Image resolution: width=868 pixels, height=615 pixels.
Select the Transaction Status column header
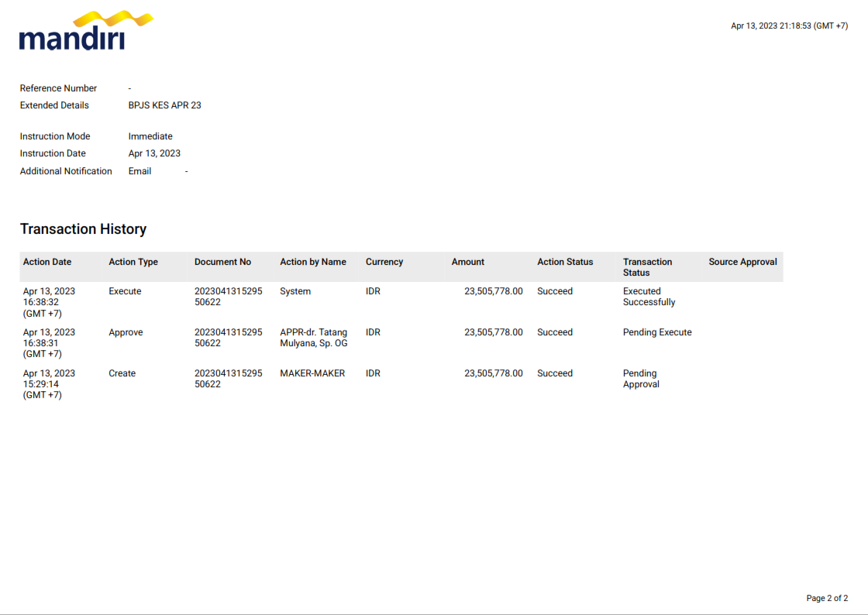(647, 267)
